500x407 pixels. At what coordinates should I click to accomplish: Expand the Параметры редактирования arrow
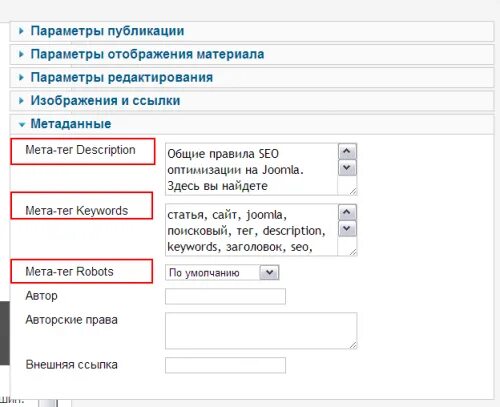tap(21, 78)
